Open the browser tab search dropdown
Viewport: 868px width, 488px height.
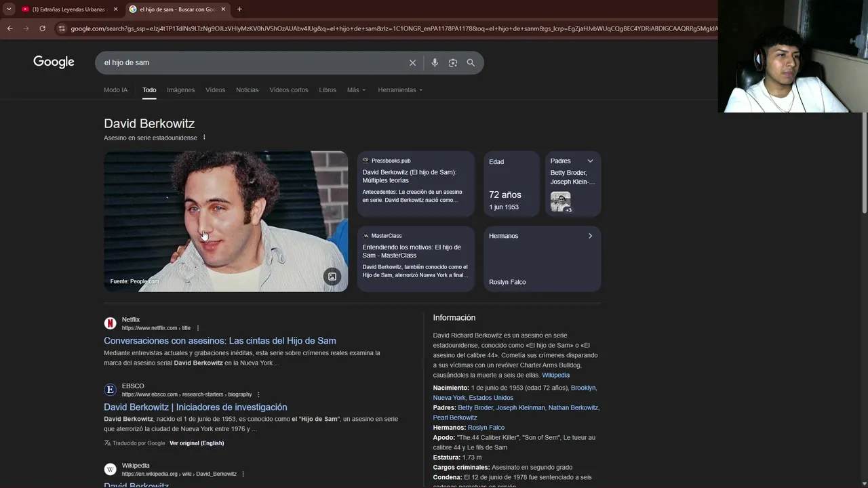[8, 9]
